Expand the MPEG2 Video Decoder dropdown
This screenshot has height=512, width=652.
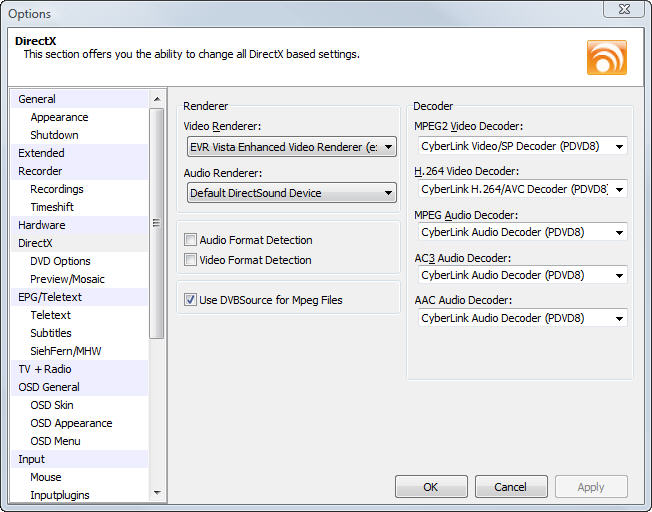522,146
